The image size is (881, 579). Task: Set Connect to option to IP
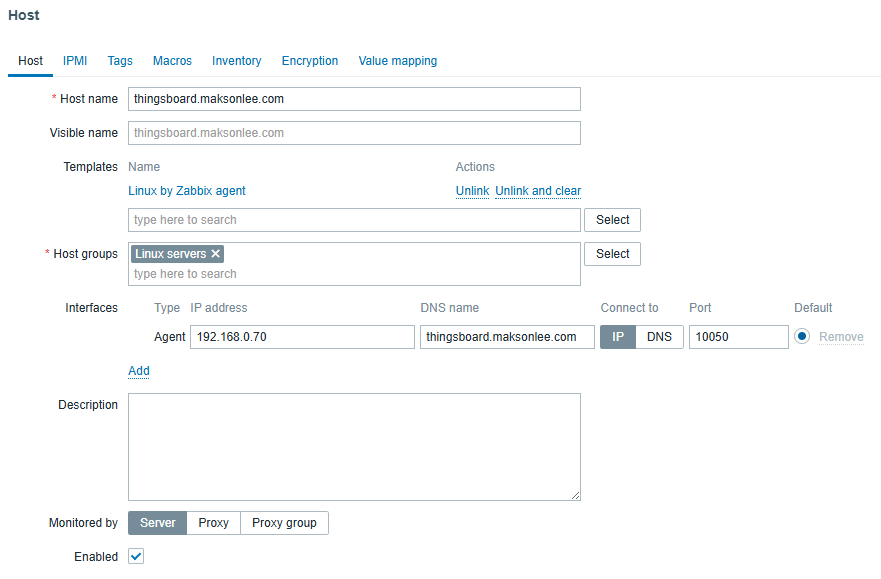pos(618,337)
